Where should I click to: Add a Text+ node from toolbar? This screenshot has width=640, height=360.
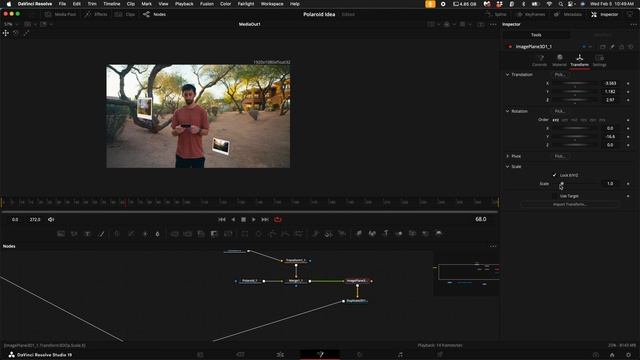click(x=87, y=233)
